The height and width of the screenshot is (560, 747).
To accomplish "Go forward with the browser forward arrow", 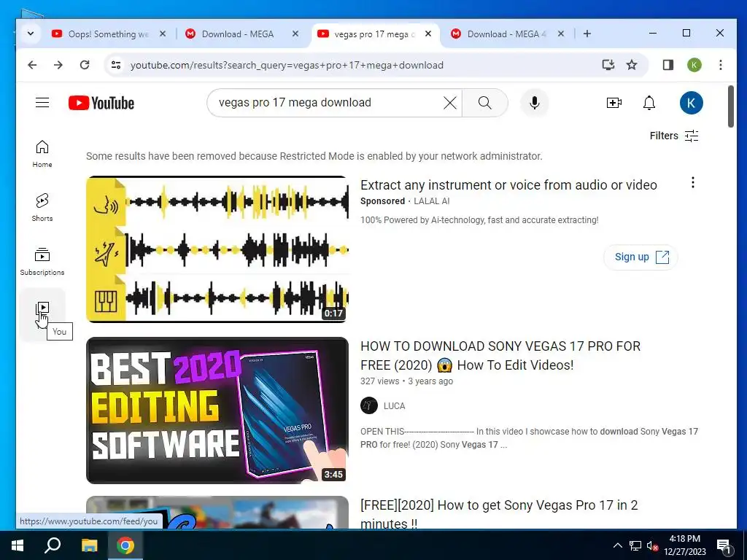I will [x=58, y=65].
